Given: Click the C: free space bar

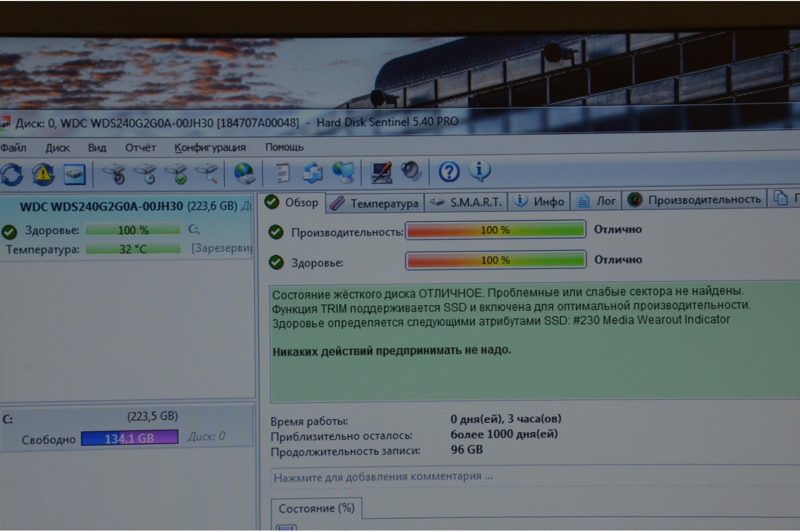Looking at the screenshot, I should click(x=130, y=438).
